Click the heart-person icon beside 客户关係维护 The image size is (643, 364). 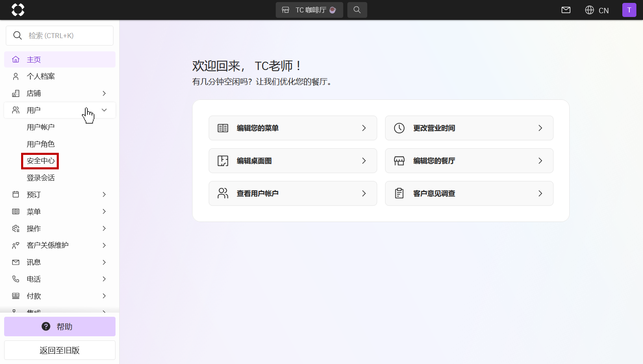(x=16, y=245)
